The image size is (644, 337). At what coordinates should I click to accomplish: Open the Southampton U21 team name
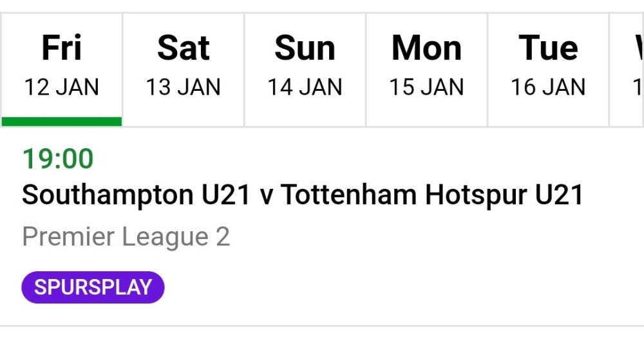[136, 195]
